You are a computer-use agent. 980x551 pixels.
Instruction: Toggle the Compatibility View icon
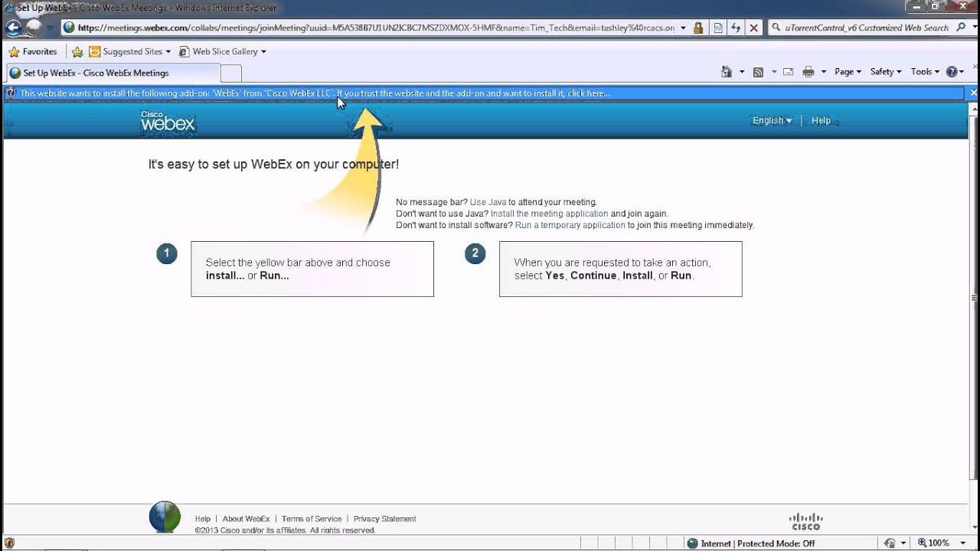718,28
